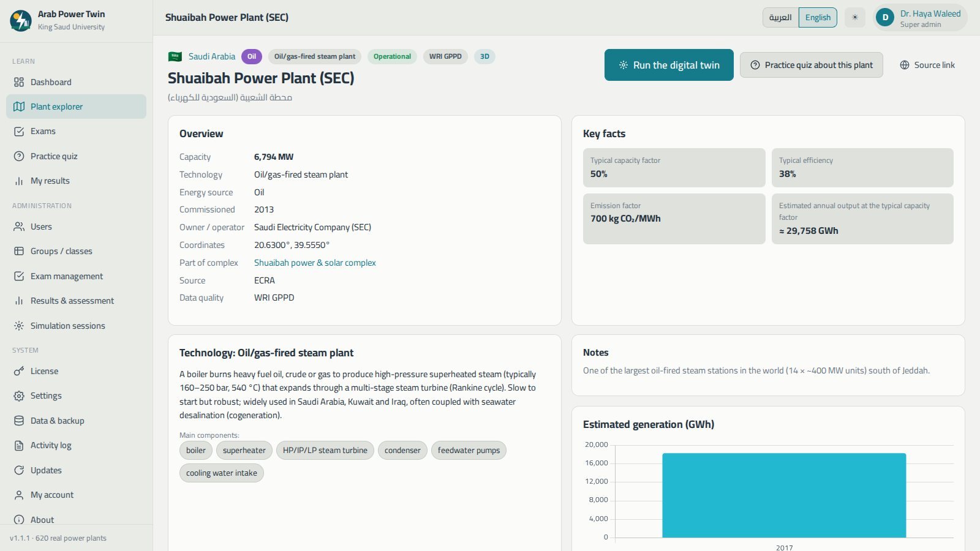Click the Saudi Arabia flag icon
980x551 pixels.
point(175,56)
